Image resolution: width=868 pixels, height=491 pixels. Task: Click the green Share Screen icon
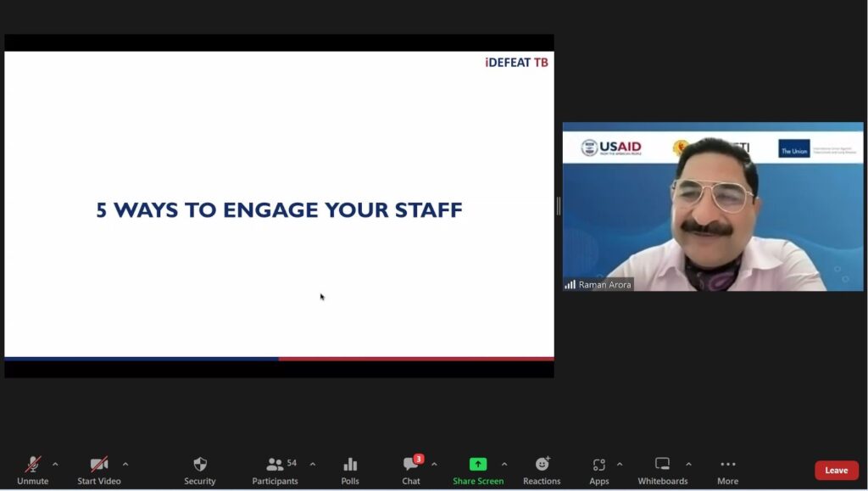pos(478,465)
